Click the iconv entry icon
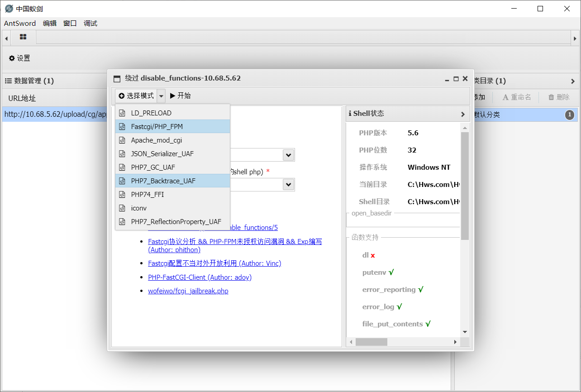Screen dimensions: 581x392 click(122, 208)
